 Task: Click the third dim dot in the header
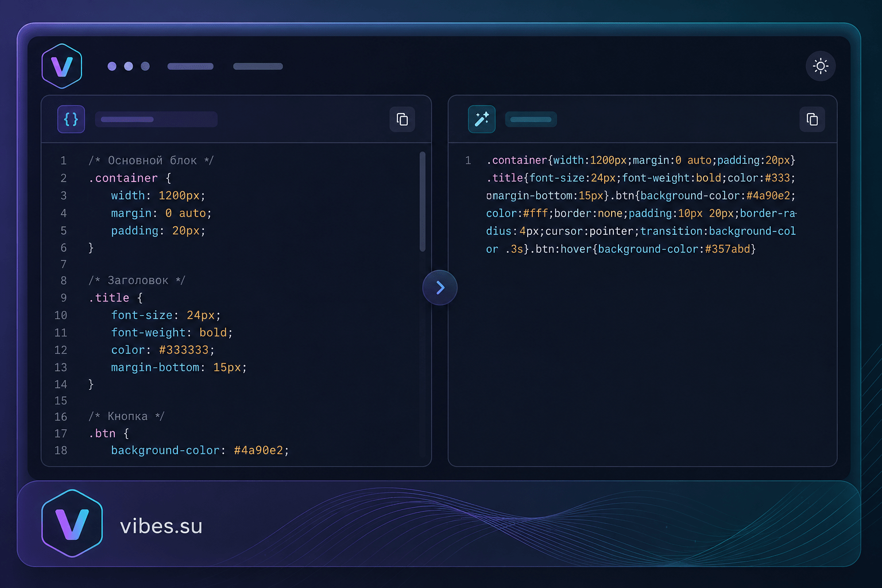point(145,67)
